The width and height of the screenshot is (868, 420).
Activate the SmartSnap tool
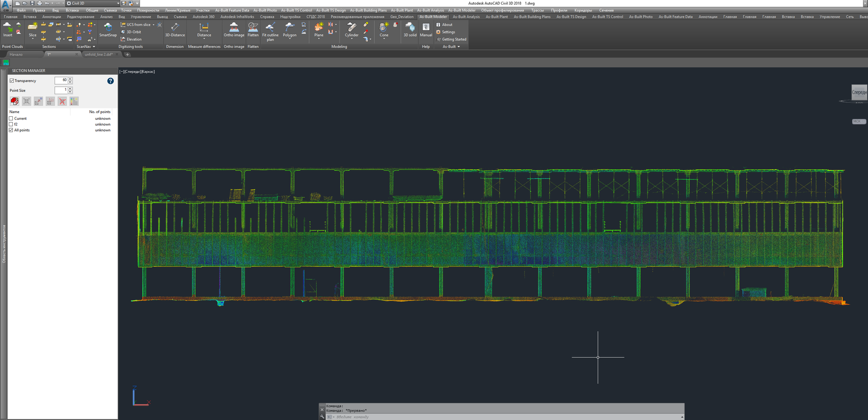click(108, 29)
